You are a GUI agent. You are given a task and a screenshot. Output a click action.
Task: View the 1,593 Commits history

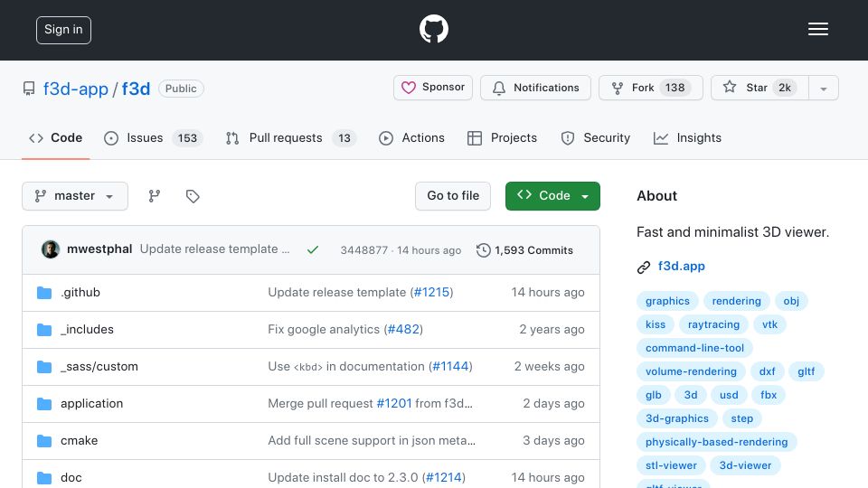tap(524, 250)
